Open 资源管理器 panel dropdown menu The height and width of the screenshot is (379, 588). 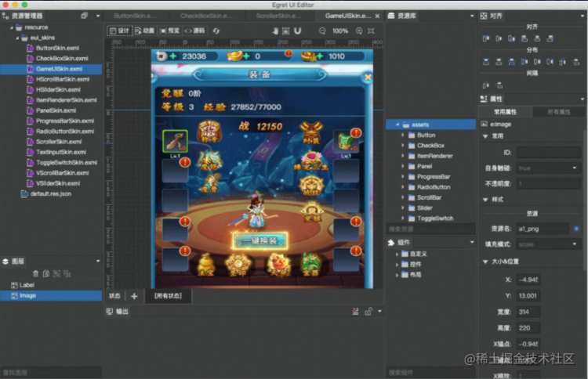[98, 16]
